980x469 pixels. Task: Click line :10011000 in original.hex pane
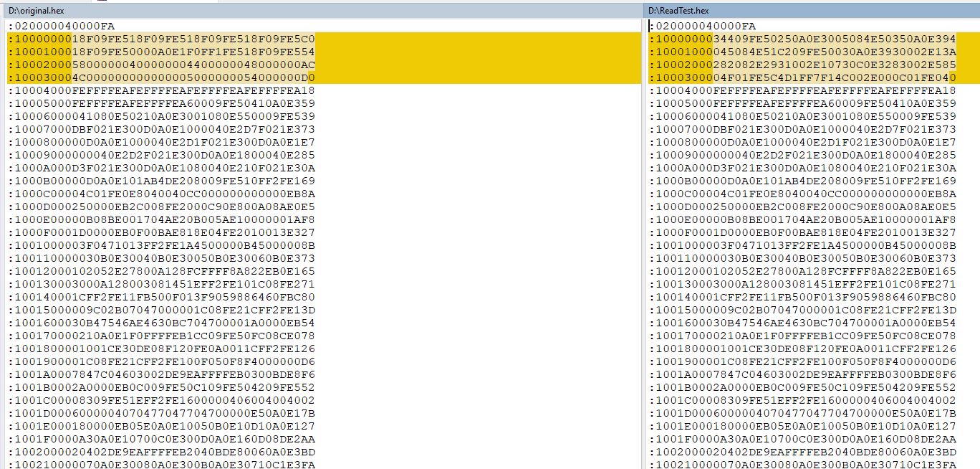click(x=161, y=258)
